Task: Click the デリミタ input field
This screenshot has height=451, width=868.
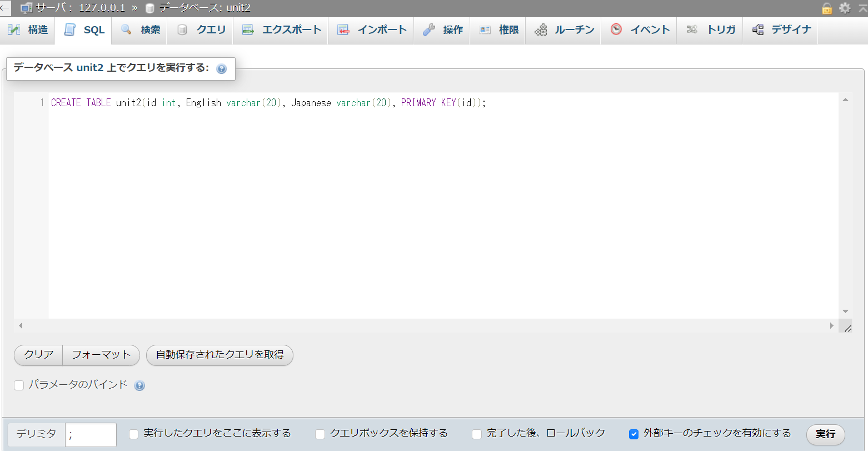Action: pos(91,434)
